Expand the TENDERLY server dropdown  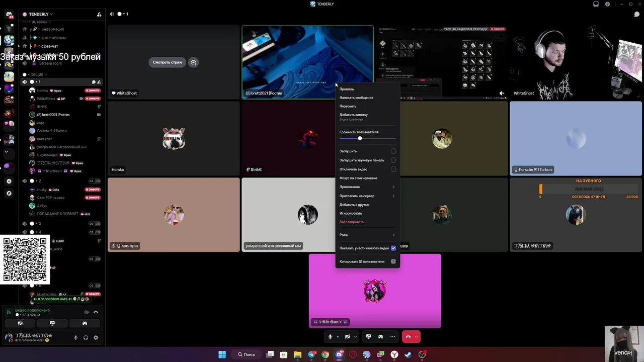pyautogui.click(x=51, y=14)
